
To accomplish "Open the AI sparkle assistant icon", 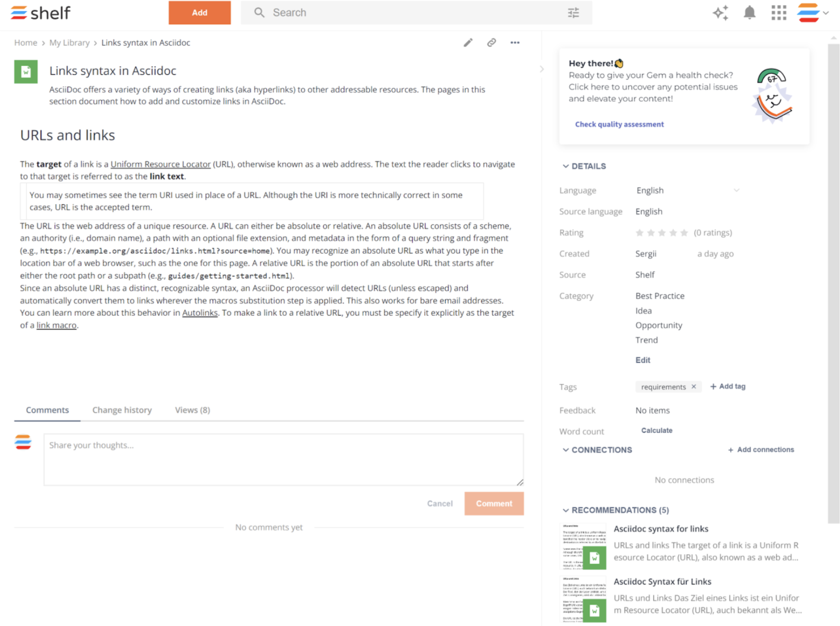I will (720, 13).
